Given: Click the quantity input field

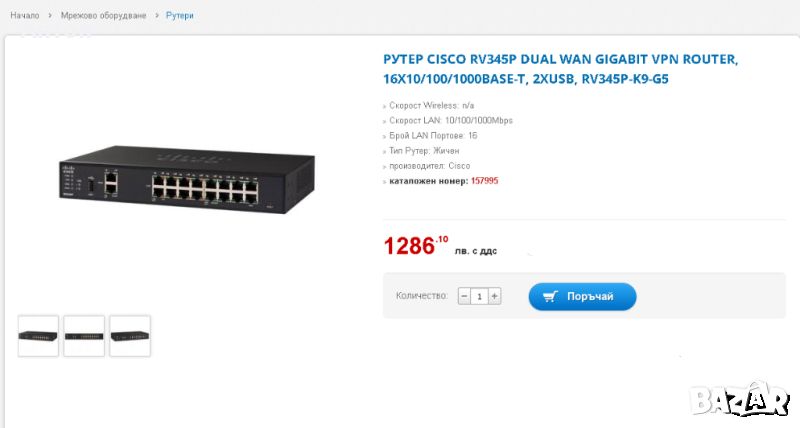Looking at the screenshot, I should 479,296.
